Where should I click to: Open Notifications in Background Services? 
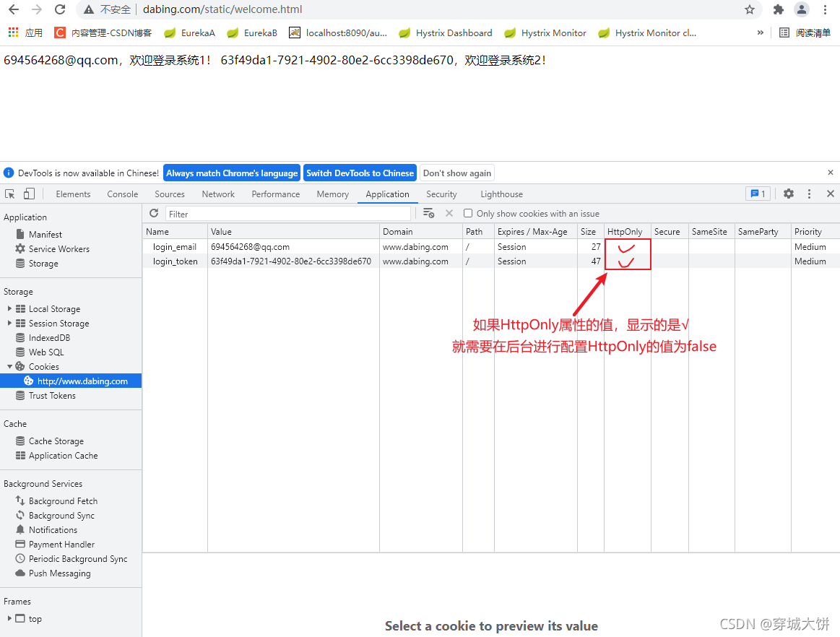[x=53, y=530]
